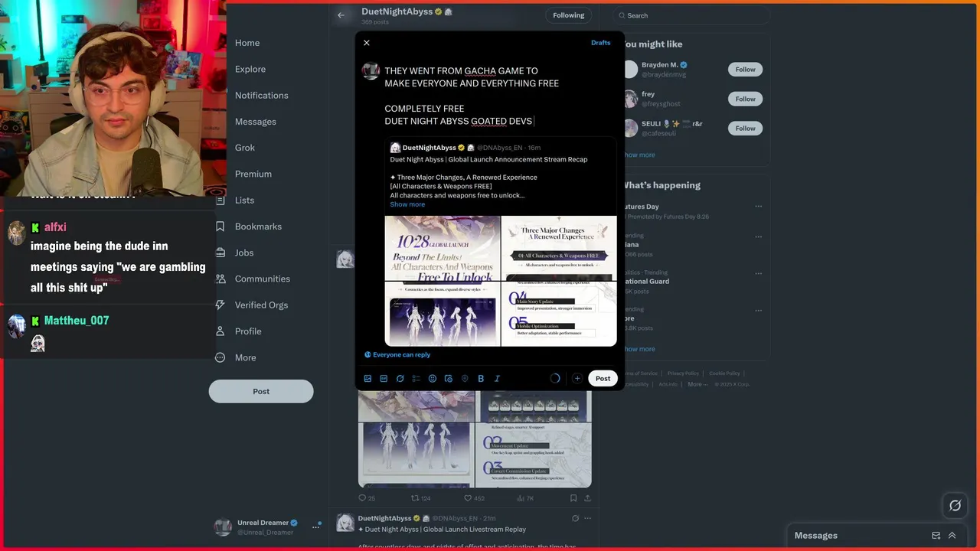Screen dimensions: 980x551
Task: Open Drafts in compose dialog
Action: [600, 43]
